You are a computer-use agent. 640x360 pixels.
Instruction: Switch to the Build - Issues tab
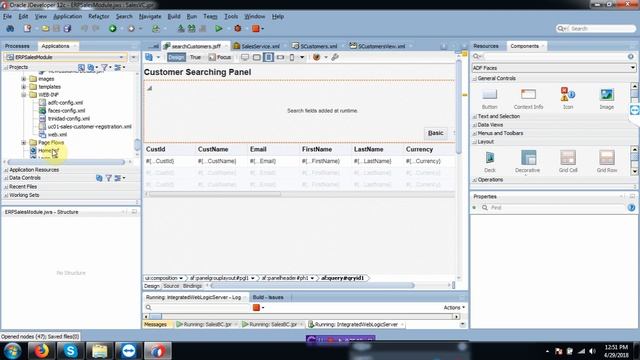[x=268, y=297]
